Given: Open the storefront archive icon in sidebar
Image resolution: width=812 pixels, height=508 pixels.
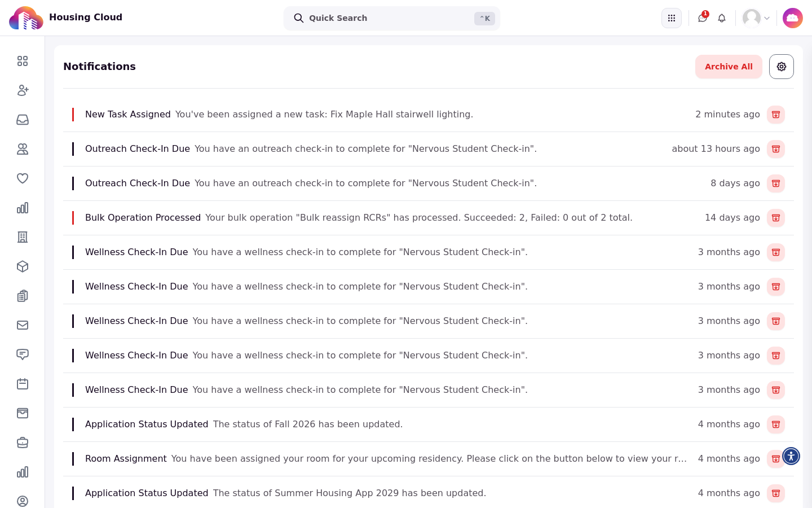Looking at the screenshot, I should coord(23,413).
